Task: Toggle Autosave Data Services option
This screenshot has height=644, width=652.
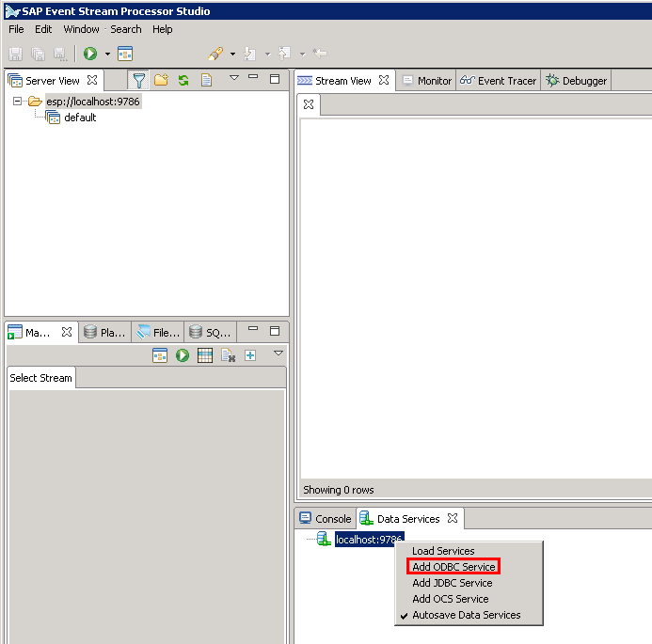Action: point(466,615)
